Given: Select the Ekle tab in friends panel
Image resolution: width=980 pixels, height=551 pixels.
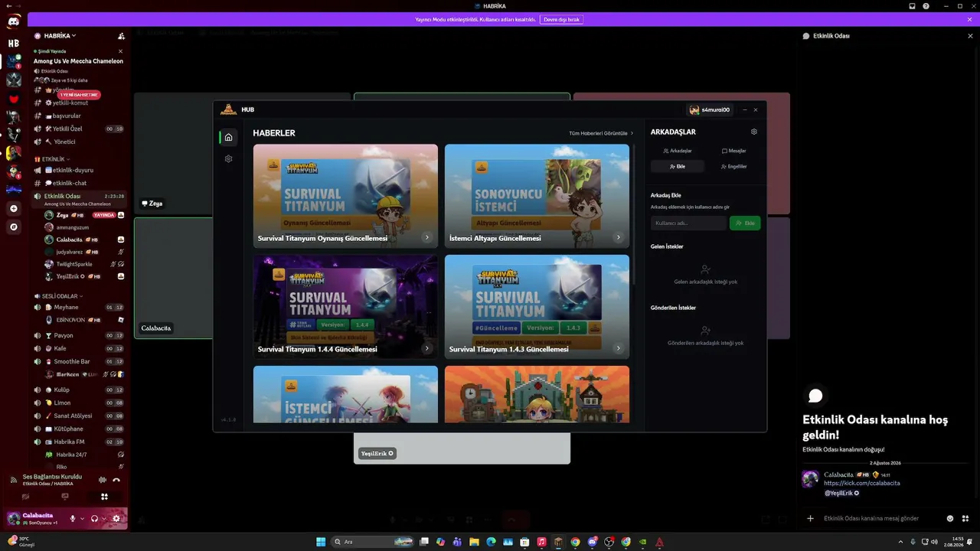Looking at the screenshot, I should point(678,166).
